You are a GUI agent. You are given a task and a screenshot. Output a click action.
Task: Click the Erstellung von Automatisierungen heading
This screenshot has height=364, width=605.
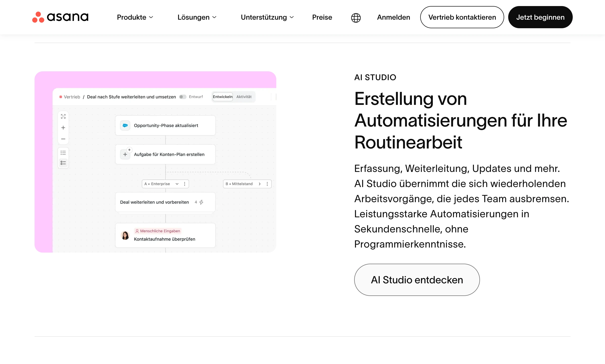click(x=461, y=120)
